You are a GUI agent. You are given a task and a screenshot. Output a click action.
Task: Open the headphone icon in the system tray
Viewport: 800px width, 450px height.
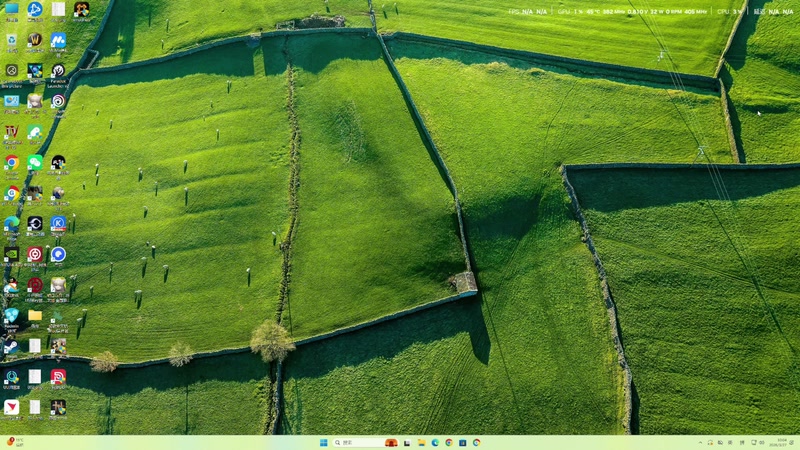coord(710,443)
